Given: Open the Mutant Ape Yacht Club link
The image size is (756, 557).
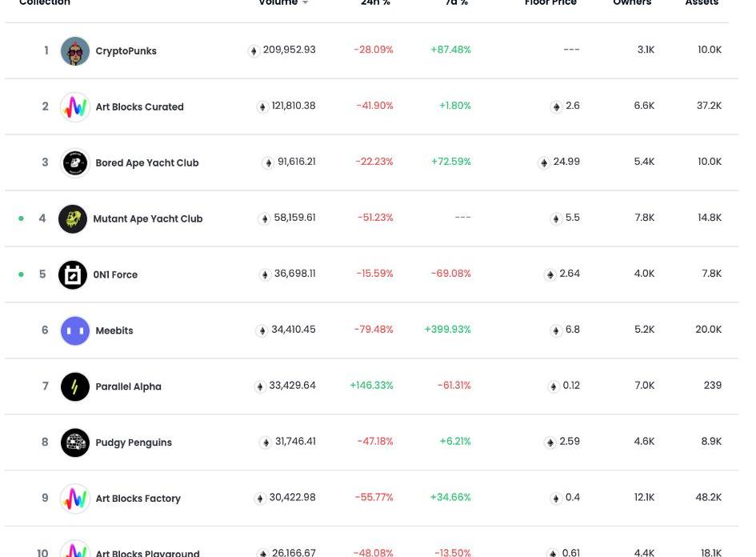Looking at the screenshot, I should (x=148, y=218).
